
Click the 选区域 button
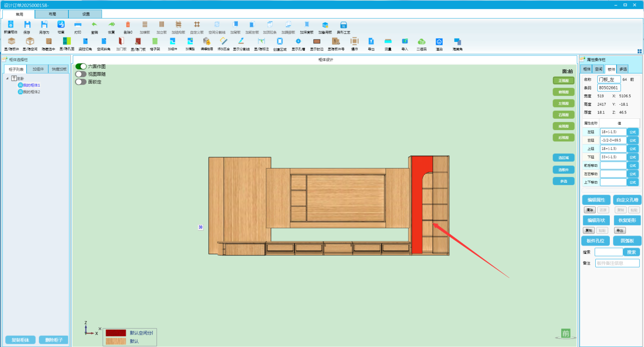tap(563, 158)
